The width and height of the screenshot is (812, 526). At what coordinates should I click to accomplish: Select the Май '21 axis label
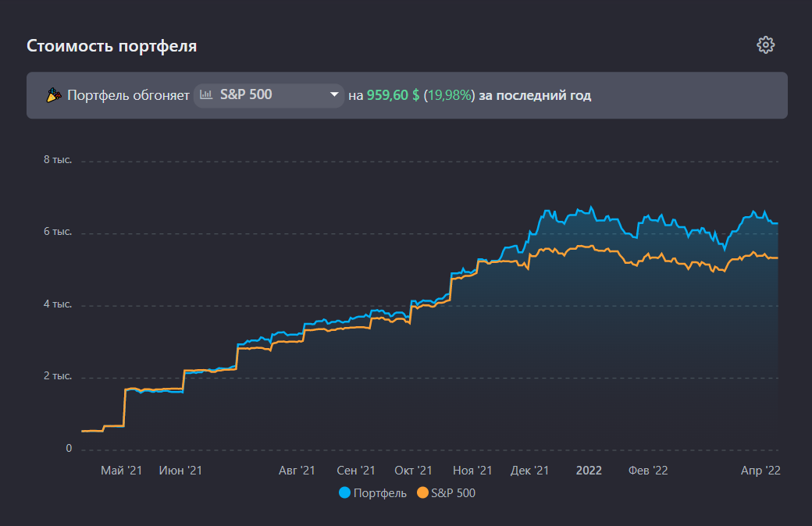click(x=121, y=471)
